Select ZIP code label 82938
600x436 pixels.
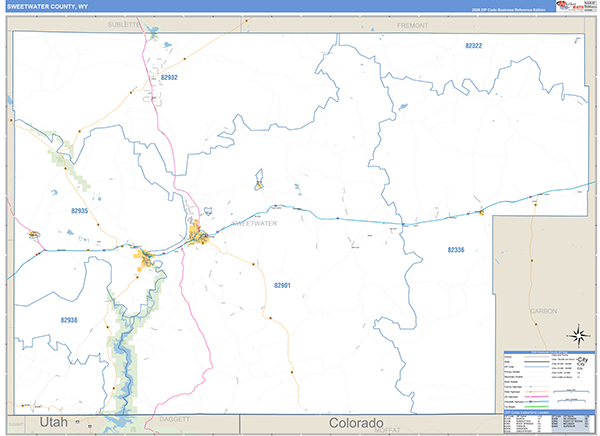pyautogui.click(x=69, y=320)
